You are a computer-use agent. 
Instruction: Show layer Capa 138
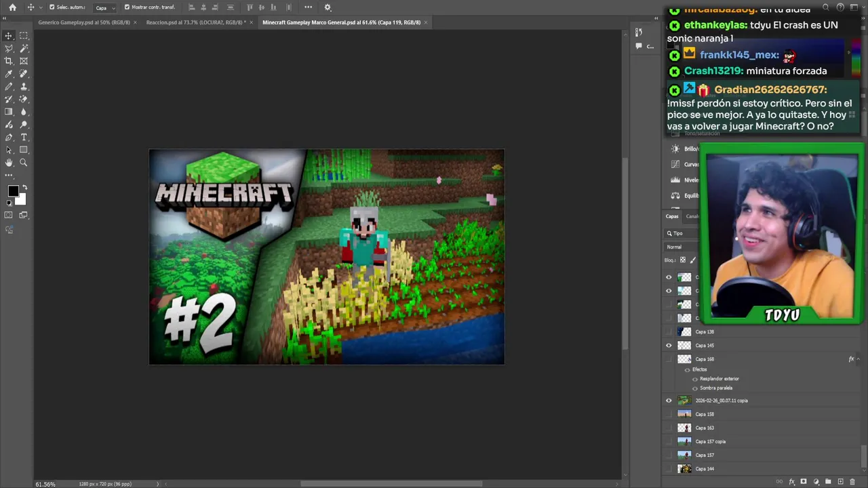(669, 332)
